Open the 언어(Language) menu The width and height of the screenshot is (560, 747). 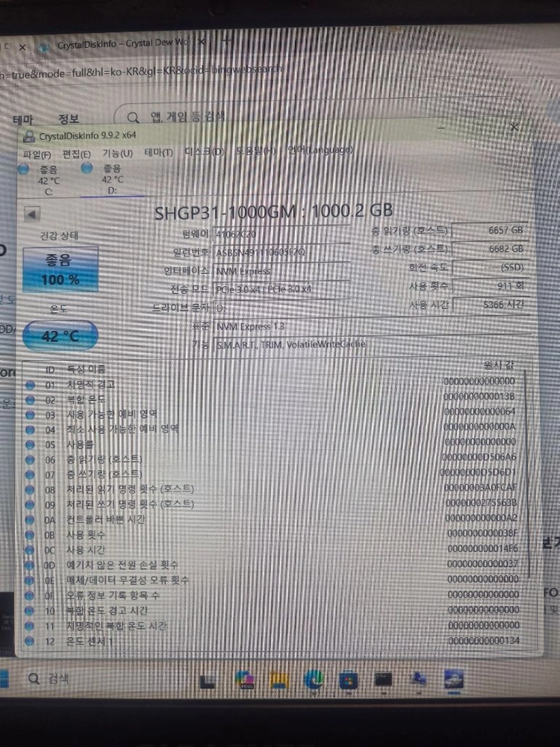(x=320, y=149)
